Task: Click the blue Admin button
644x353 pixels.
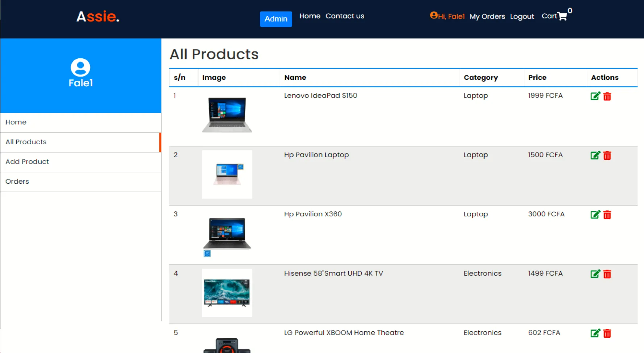Action: click(276, 19)
